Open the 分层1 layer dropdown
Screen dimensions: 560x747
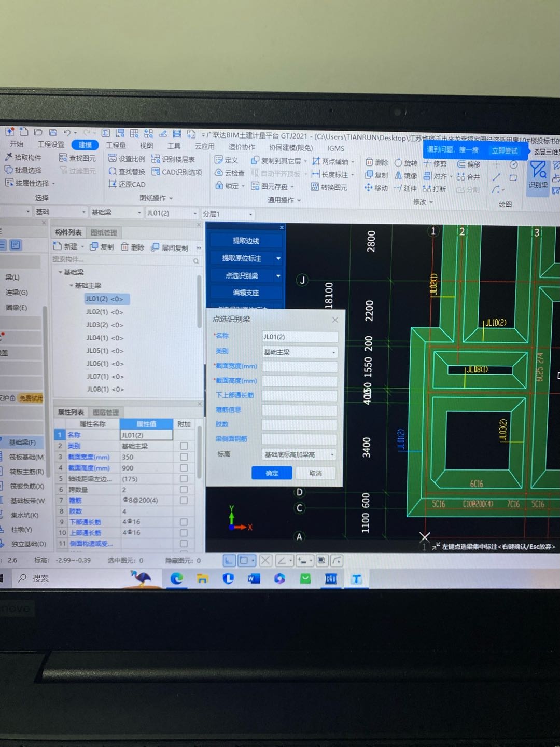point(227,214)
